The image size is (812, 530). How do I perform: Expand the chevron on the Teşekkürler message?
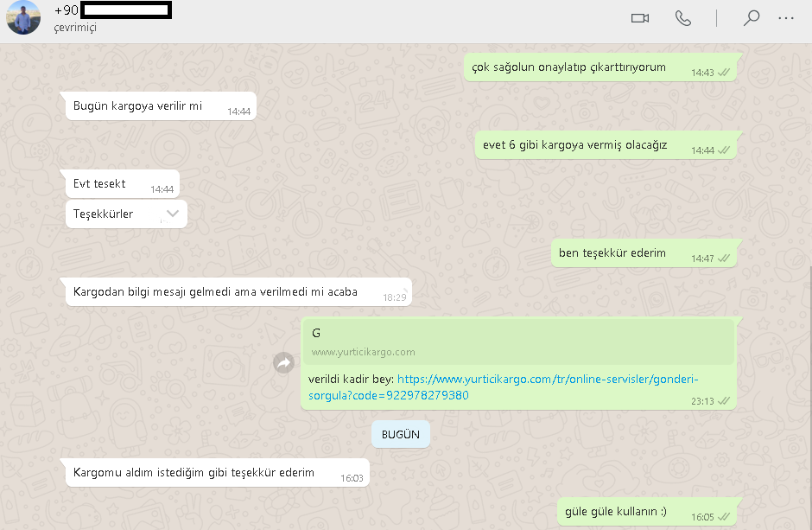pyautogui.click(x=173, y=214)
